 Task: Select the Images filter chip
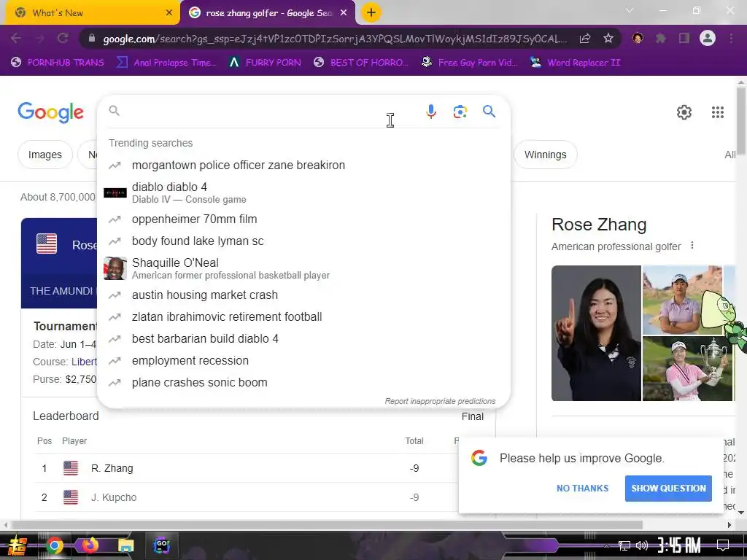click(x=44, y=155)
